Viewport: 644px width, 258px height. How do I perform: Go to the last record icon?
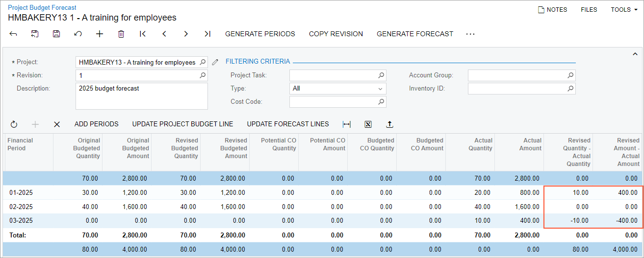click(x=207, y=34)
